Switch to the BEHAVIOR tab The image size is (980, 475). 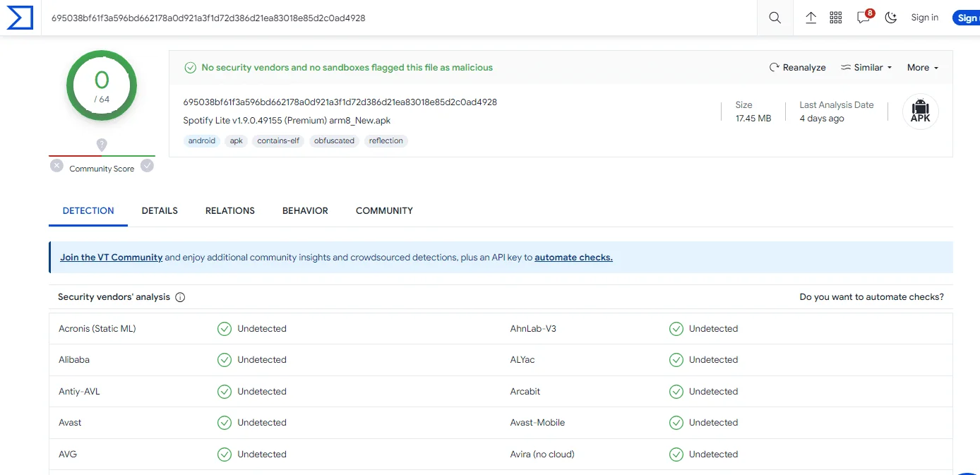pyautogui.click(x=305, y=211)
